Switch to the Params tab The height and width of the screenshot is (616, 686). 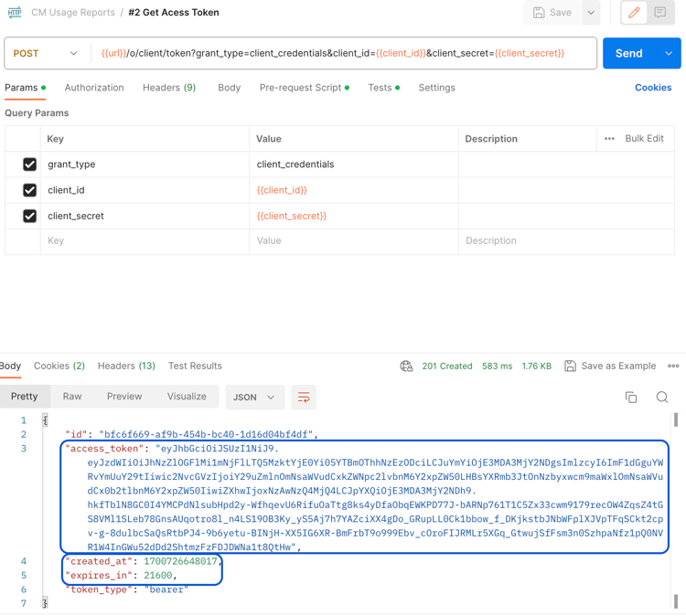25,88
